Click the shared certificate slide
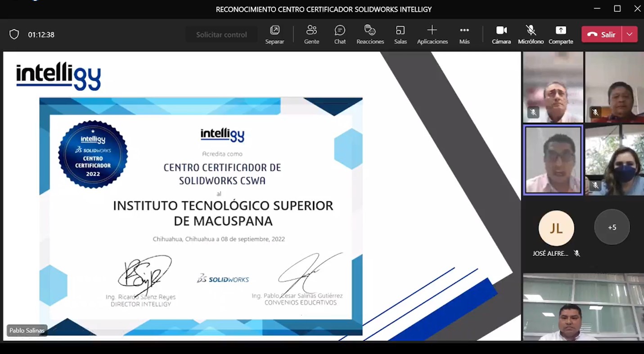Viewport: 644px width, 354px height. tap(201, 217)
